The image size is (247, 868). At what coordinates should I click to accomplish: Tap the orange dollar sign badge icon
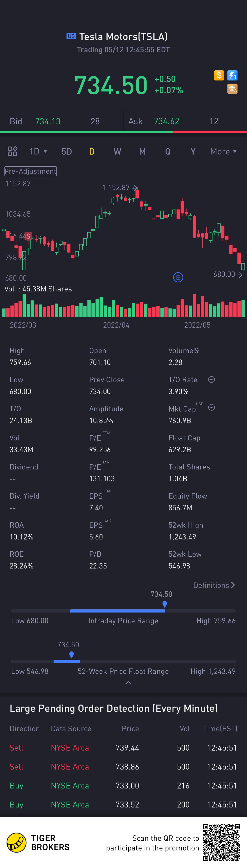click(219, 75)
